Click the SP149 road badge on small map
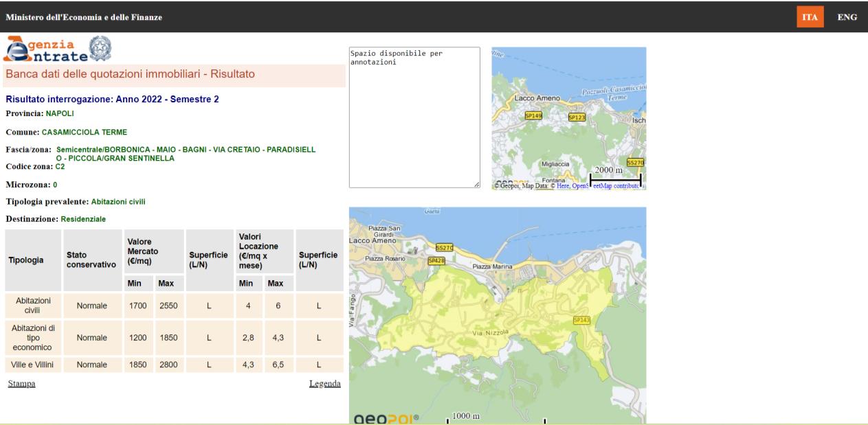 533,116
